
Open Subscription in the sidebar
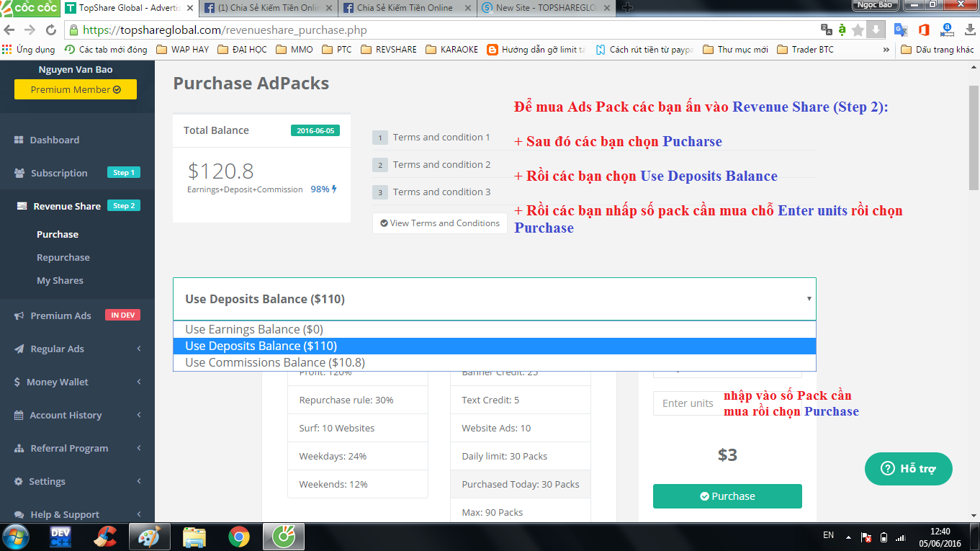click(77, 173)
